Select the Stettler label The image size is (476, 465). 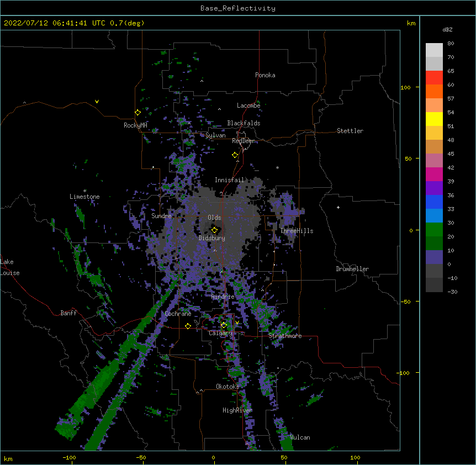[350, 131]
